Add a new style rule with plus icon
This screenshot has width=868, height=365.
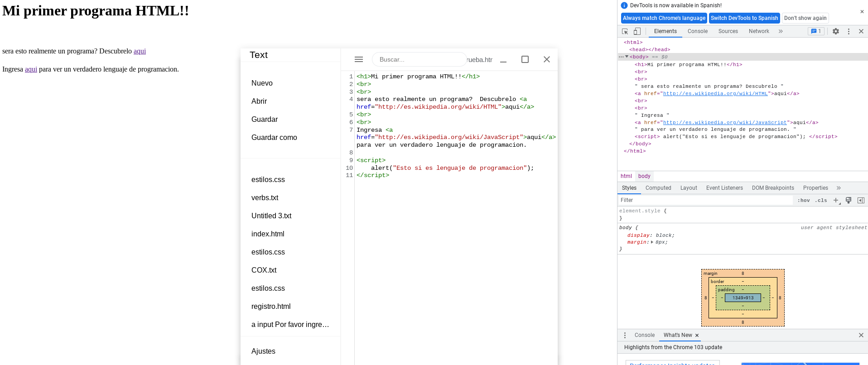click(836, 200)
